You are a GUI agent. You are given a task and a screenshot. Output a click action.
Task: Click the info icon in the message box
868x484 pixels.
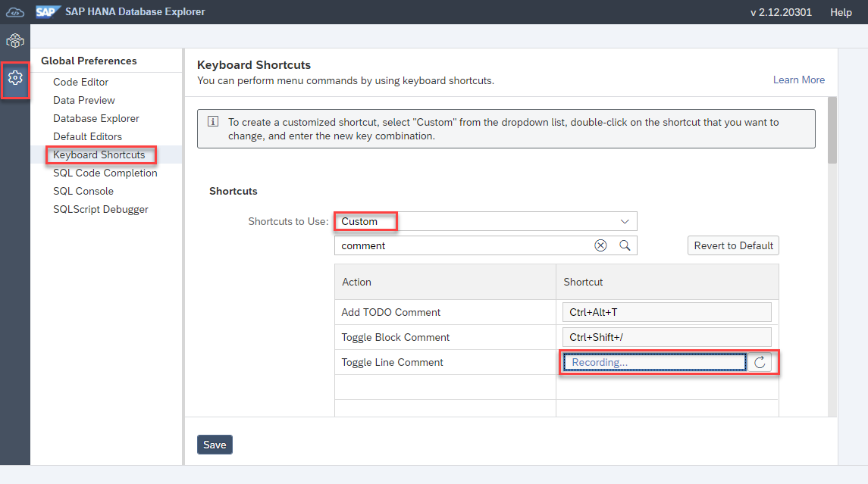213,122
